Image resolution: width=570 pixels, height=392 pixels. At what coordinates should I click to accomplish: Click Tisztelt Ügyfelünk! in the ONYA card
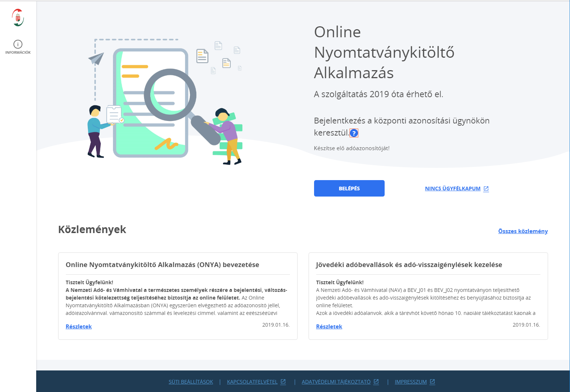click(x=90, y=282)
